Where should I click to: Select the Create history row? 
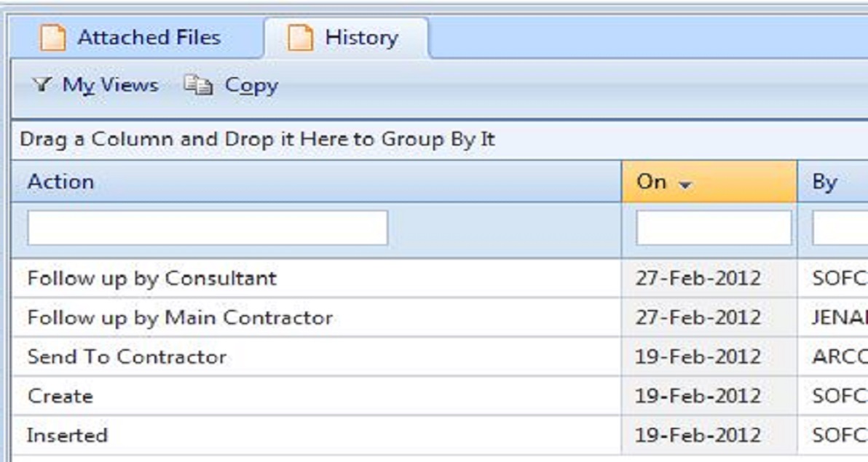click(60, 397)
